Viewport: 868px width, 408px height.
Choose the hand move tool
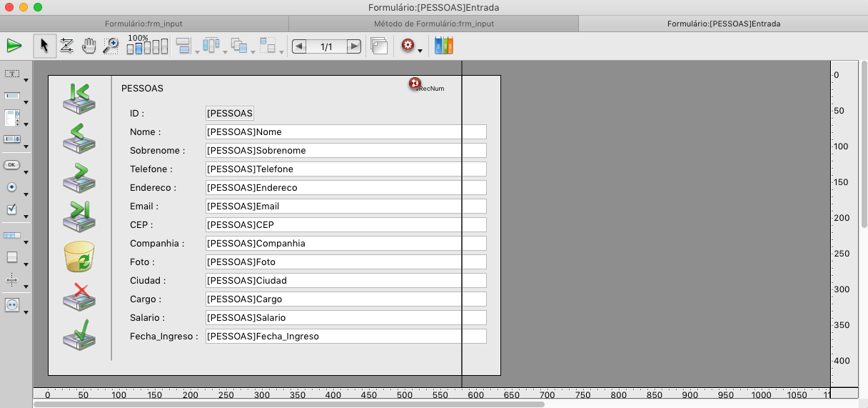pyautogui.click(x=89, y=46)
